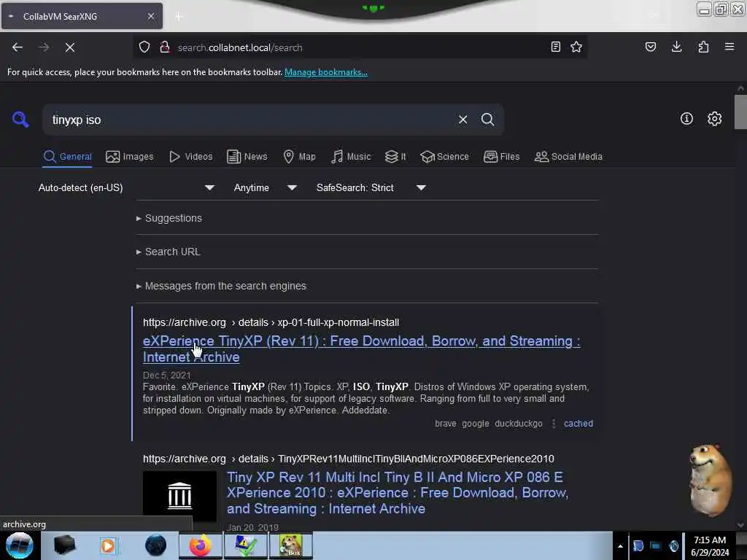Expand the Suggestions section

click(174, 218)
